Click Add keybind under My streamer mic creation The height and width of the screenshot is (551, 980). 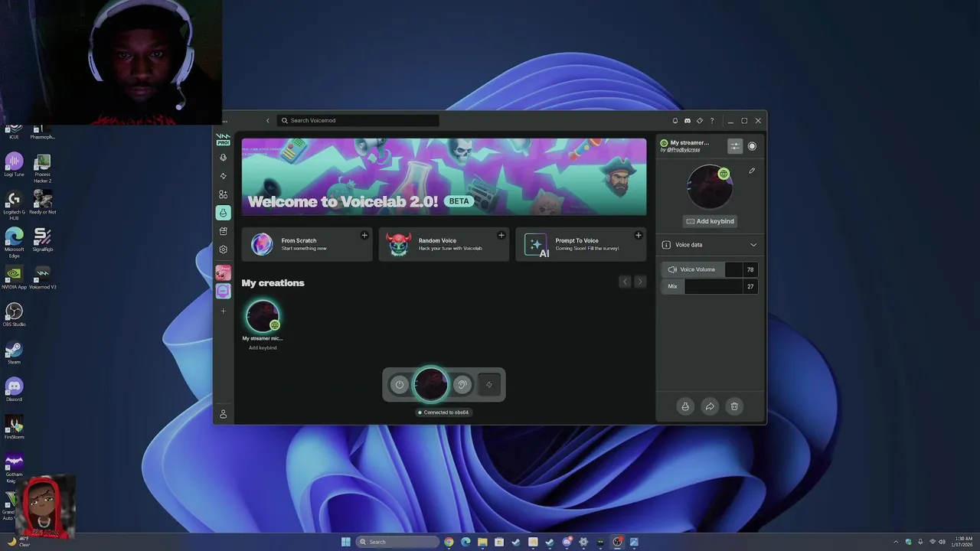pos(263,348)
